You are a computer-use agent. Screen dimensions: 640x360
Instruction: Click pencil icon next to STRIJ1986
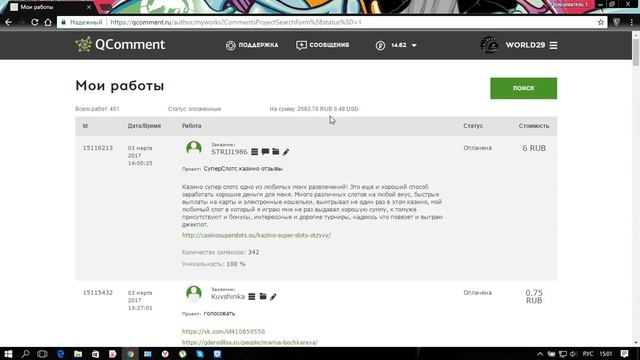pyautogui.click(x=286, y=152)
